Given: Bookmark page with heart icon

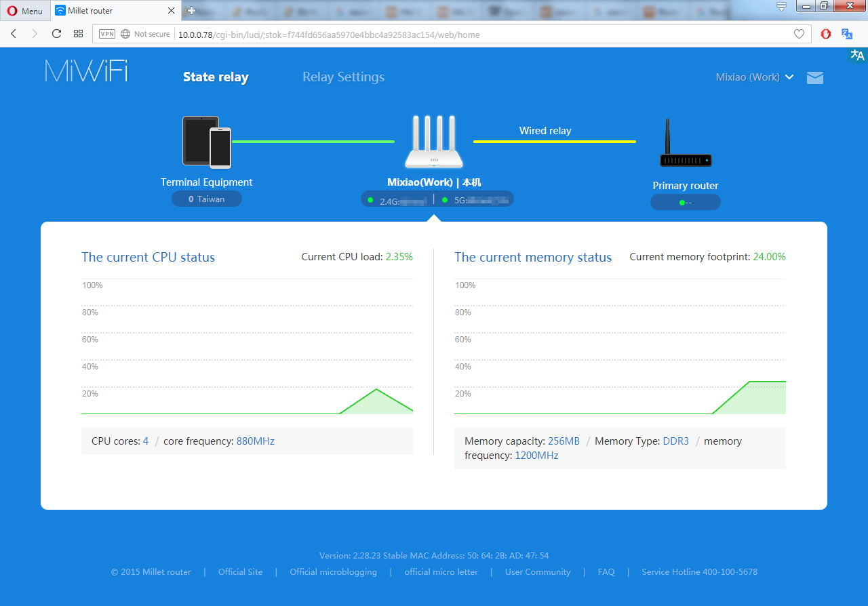Looking at the screenshot, I should 799,34.
